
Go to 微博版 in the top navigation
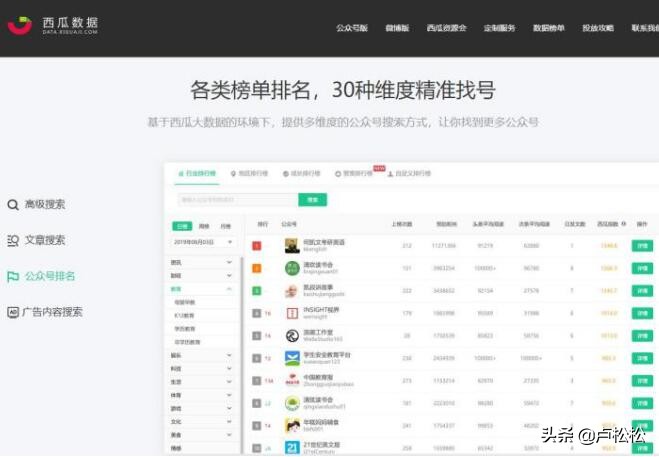tap(397, 28)
